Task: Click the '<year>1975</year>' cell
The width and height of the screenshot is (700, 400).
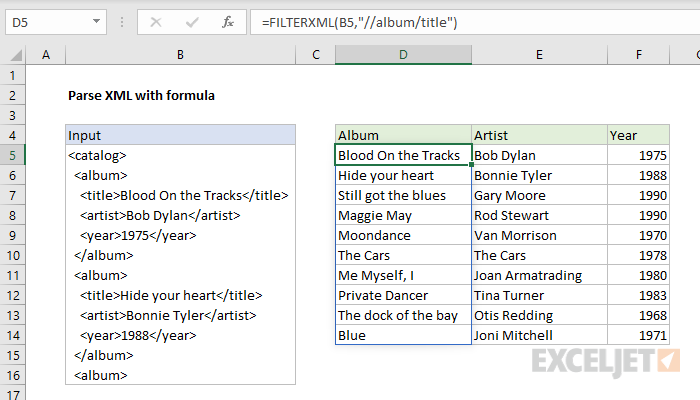Action: point(180,235)
